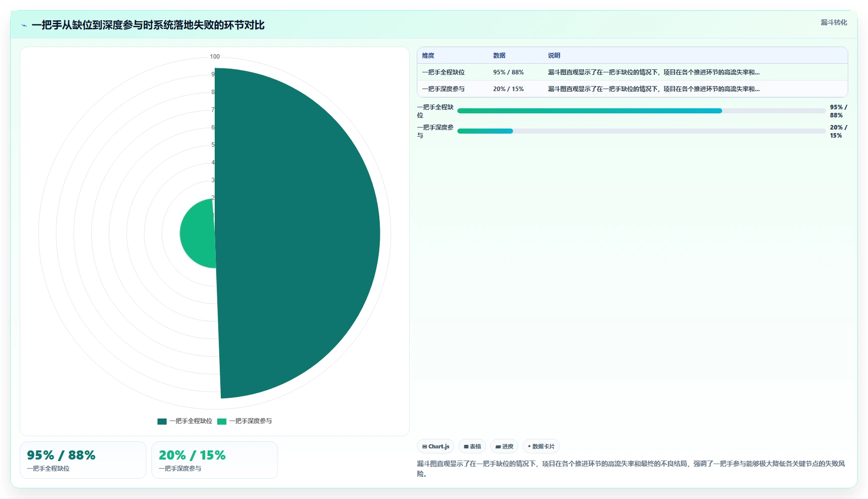Click the description text in 一把手深度参与 row
868x499 pixels.
(654, 89)
